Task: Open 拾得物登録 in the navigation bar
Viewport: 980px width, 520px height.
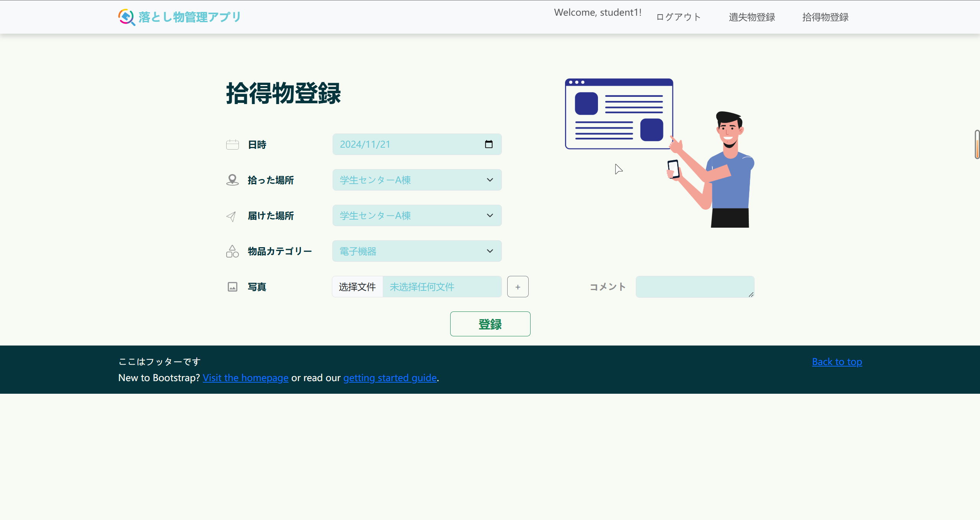Action: click(x=825, y=17)
